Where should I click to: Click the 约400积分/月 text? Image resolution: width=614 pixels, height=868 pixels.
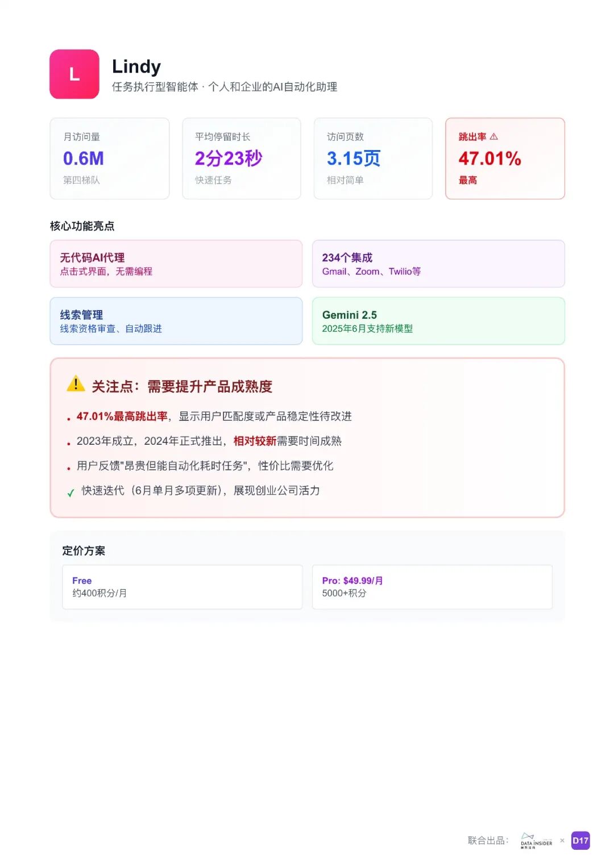[99, 593]
